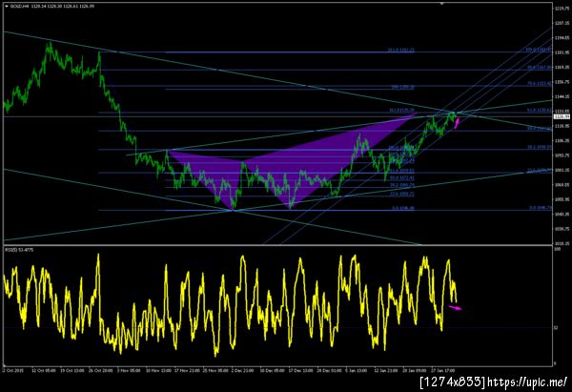Click the RSI scale value 100
The image size is (572, 392).
(x=557, y=249)
